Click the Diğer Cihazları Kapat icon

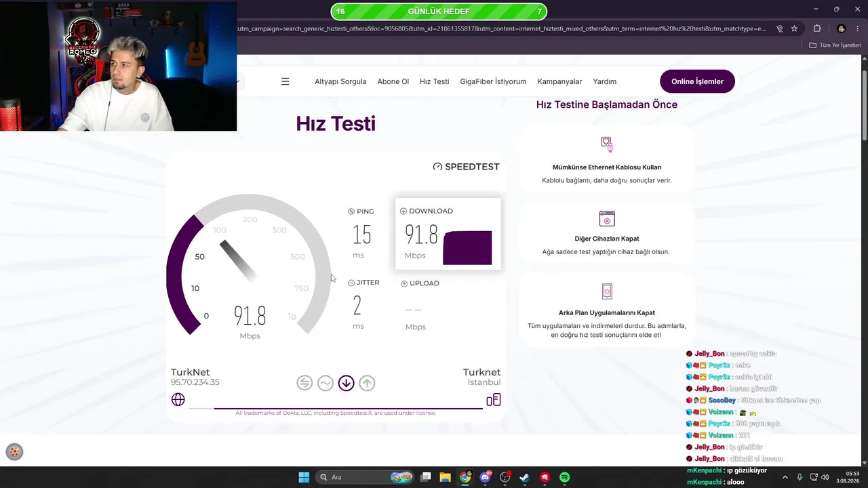607,218
